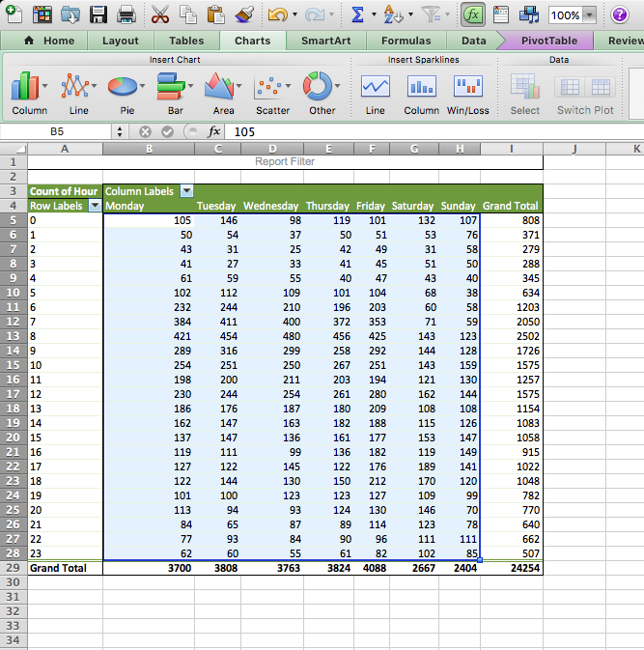Open the toolbox icon in toolbar

[500, 14]
